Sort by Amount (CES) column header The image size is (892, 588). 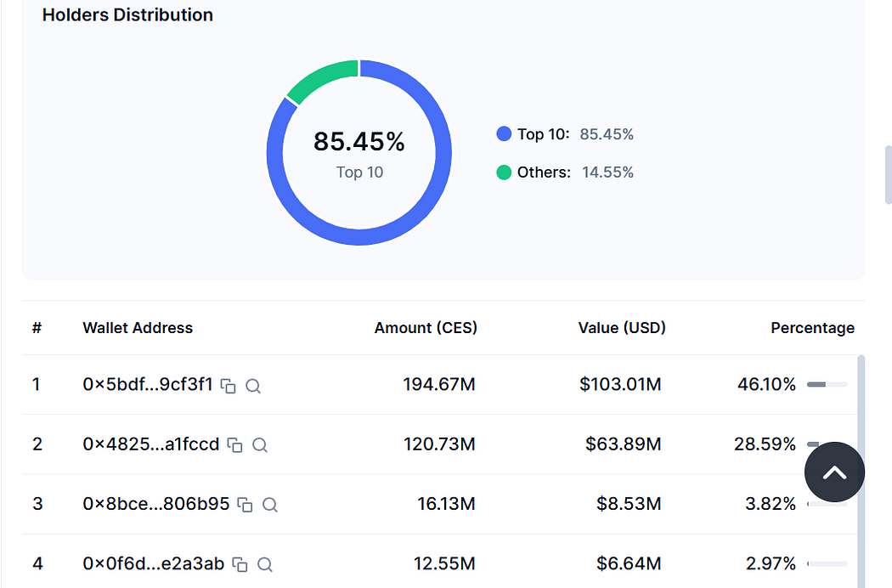point(426,328)
